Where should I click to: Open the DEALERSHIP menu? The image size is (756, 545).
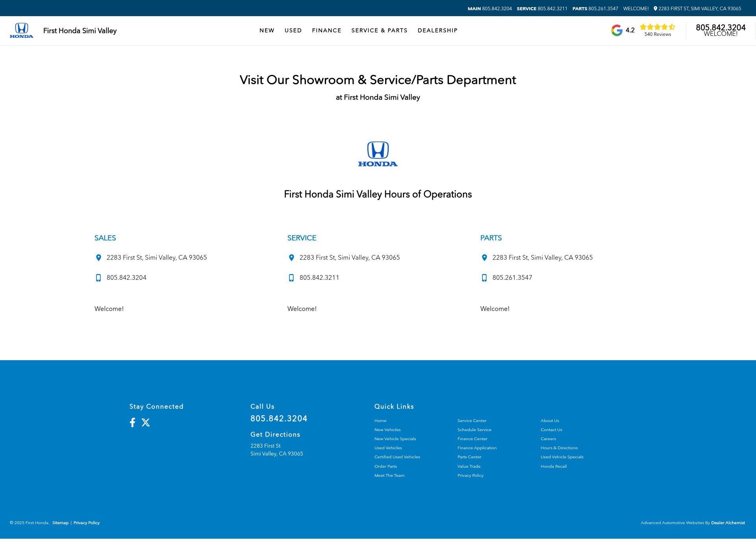[437, 30]
